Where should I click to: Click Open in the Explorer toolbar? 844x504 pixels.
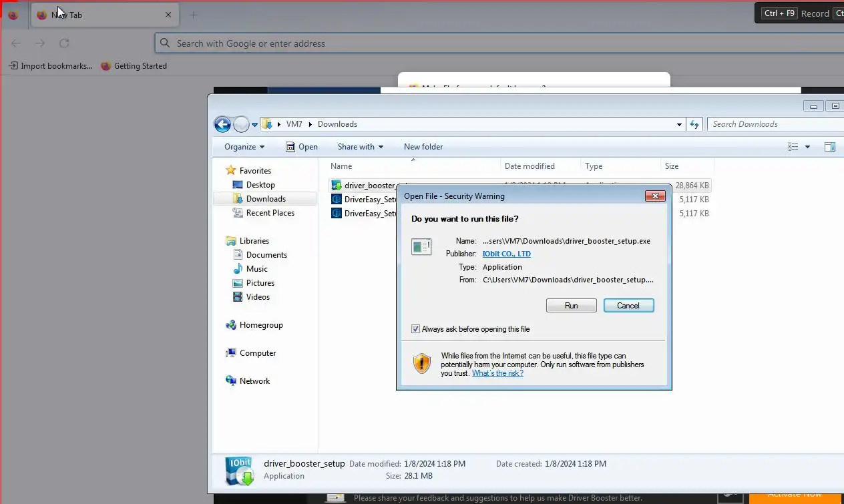coord(302,147)
